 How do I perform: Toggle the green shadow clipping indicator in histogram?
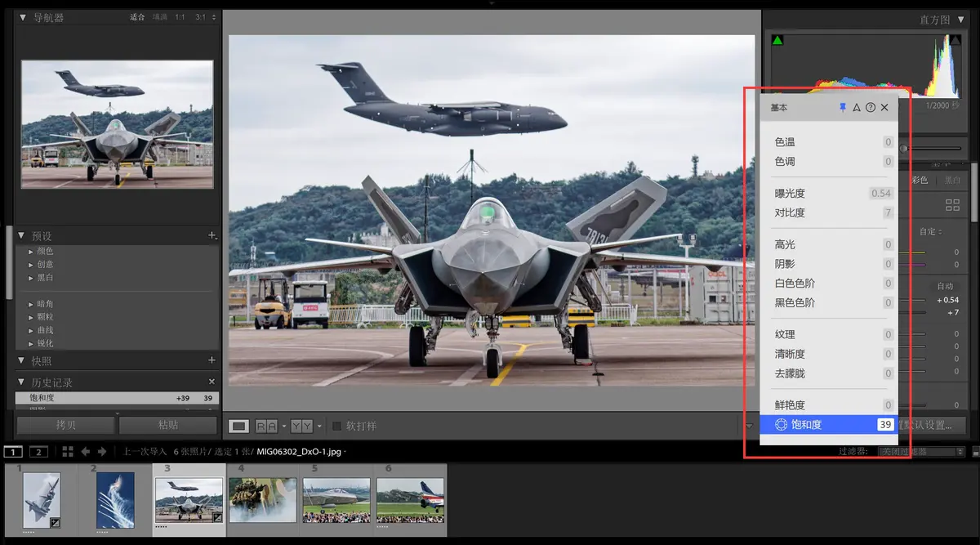(777, 40)
